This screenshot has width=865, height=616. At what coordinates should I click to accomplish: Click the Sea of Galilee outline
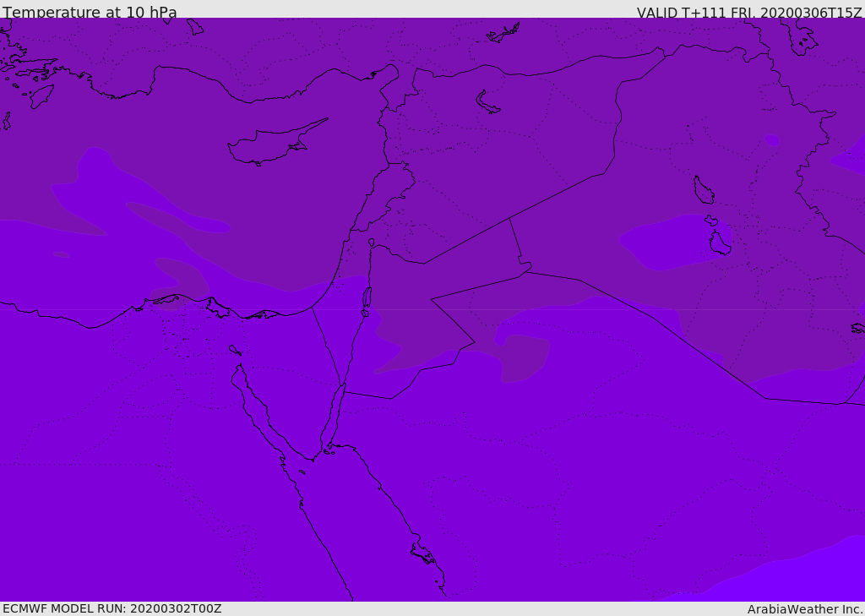coord(371,243)
